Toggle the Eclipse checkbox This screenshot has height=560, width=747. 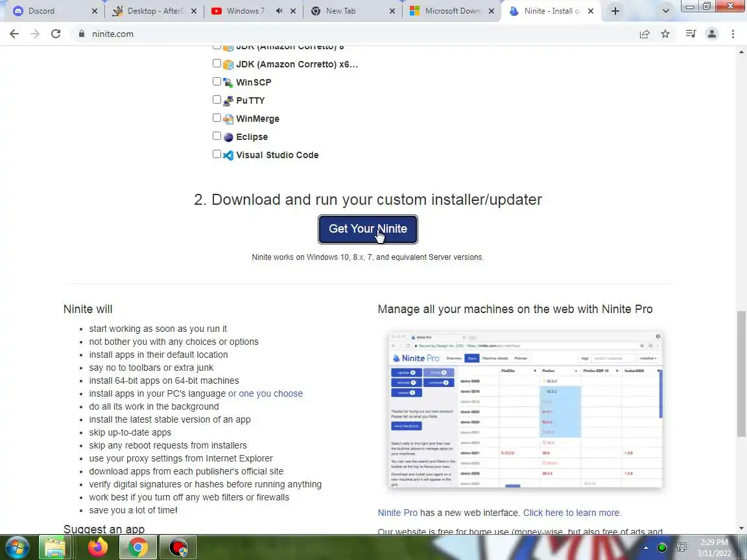[x=217, y=135]
